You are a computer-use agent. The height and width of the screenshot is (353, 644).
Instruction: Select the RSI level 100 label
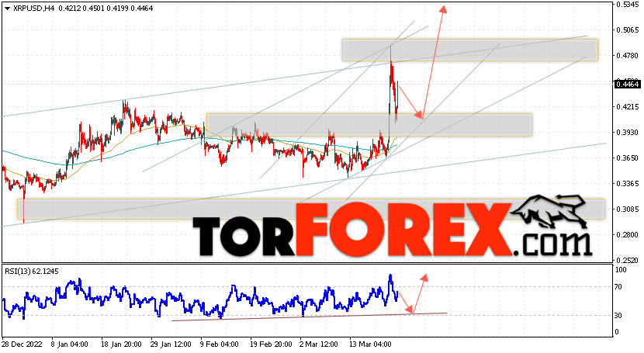coord(621,270)
